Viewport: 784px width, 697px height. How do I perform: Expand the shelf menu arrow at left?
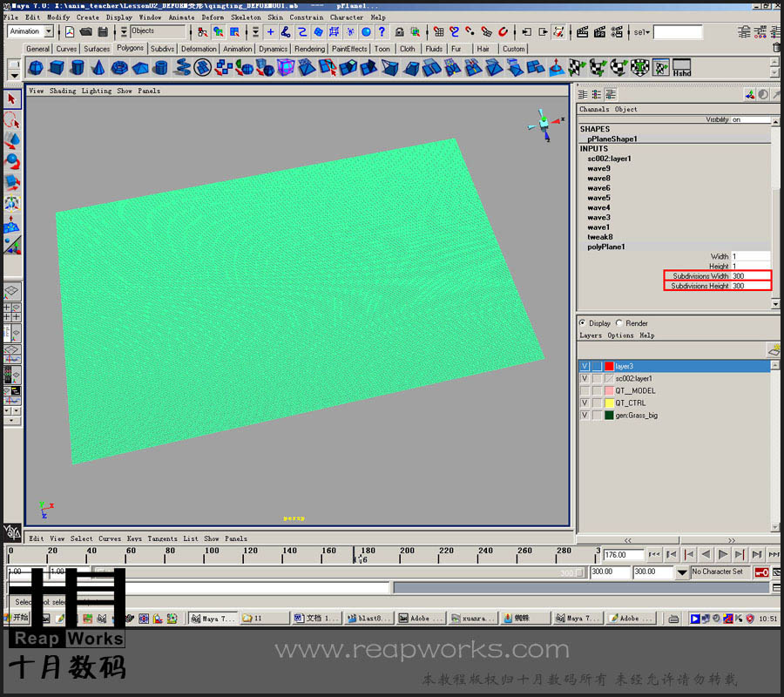click(x=14, y=76)
